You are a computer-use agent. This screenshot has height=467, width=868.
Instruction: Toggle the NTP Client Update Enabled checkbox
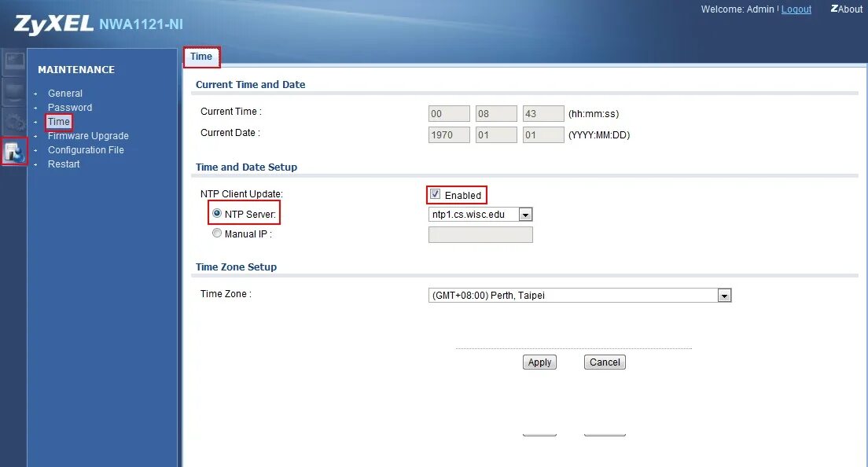pos(435,194)
